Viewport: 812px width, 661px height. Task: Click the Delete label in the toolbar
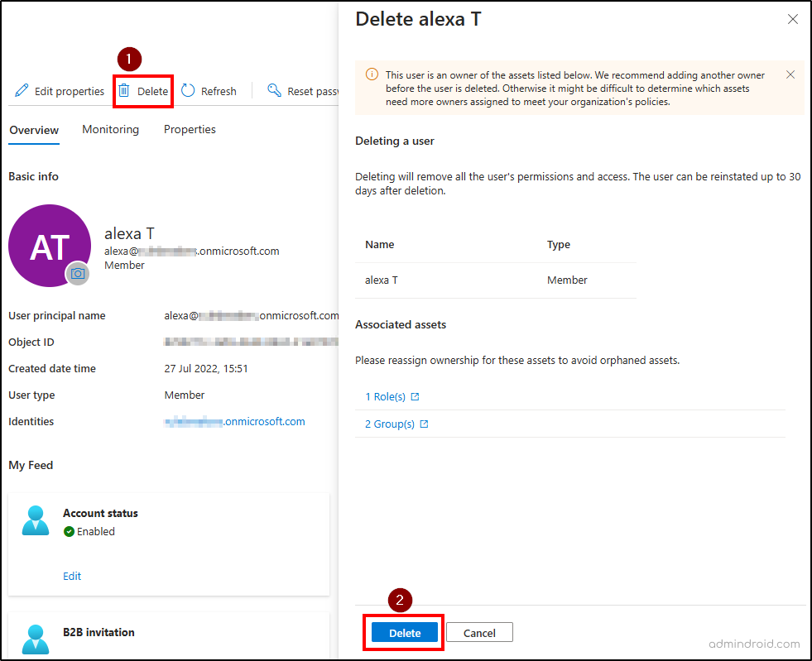click(152, 91)
